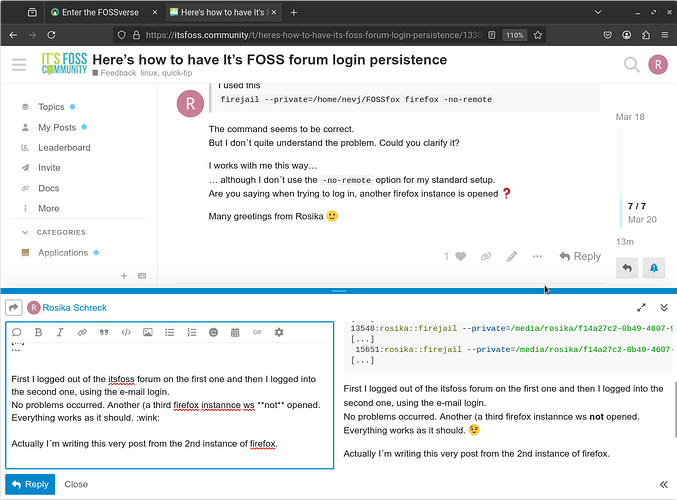Open Docs in the sidebar

[x=48, y=188]
